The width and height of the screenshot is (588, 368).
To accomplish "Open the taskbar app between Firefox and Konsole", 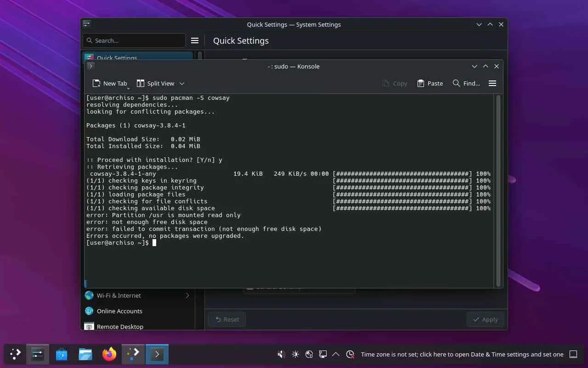I will 133,354.
